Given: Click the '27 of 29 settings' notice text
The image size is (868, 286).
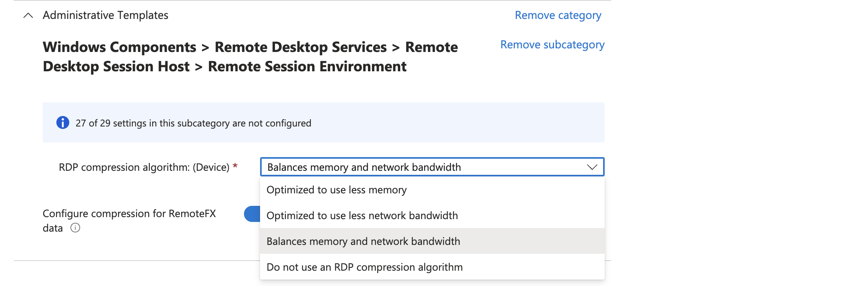Looking at the screenshot, I should click(x=193, y=123).
